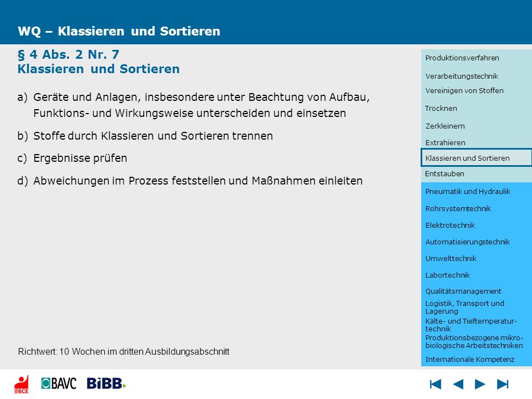Click the heading § 4 Abs. 2 Nr. 7
Viewport: 532px width, 399px height.
point(68,54)
